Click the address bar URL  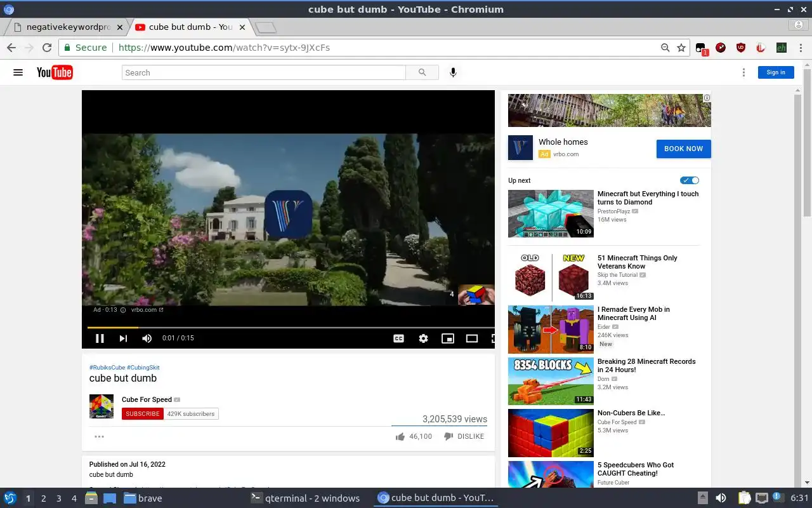(x=224, y=48)
